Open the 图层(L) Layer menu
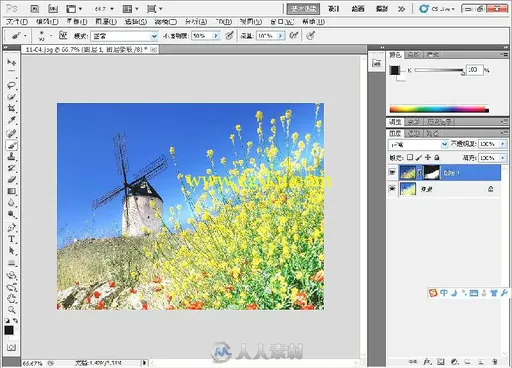 pyautogui.click(x=106, y=22)
